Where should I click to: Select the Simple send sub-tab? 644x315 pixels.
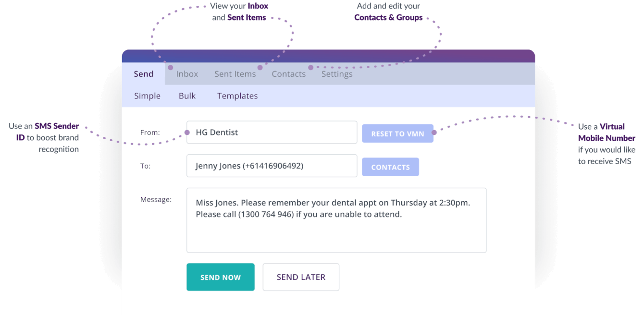147,96
